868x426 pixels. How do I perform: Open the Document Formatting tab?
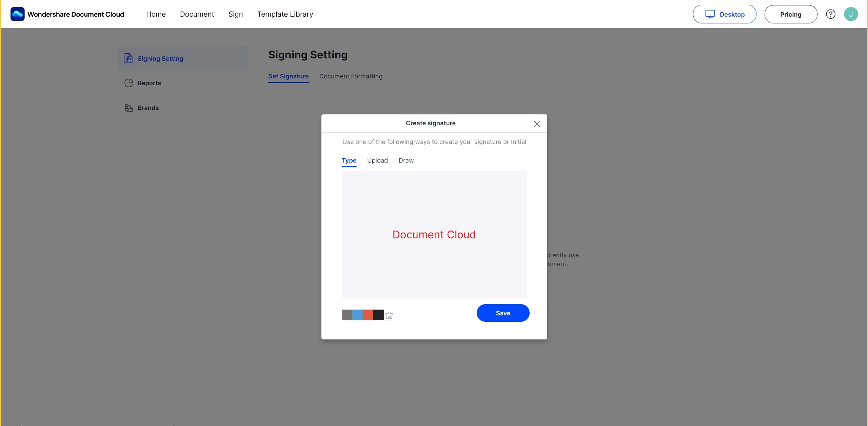point(351,76)
